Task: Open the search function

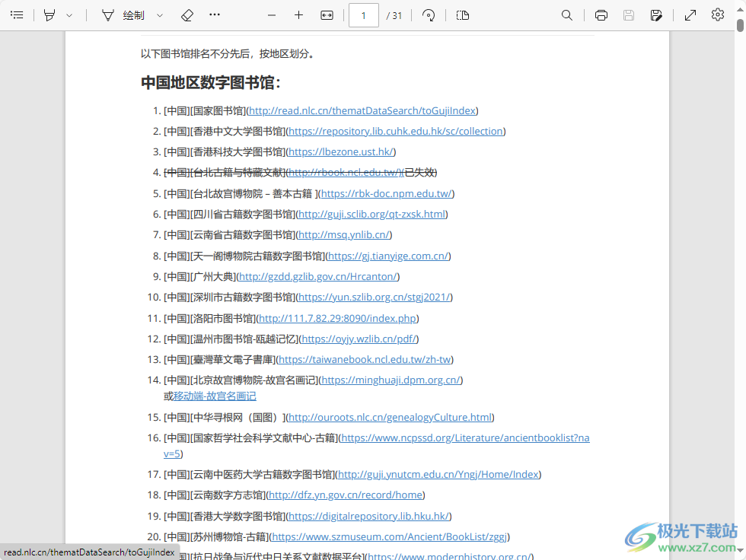Action: tap(567, 14)
